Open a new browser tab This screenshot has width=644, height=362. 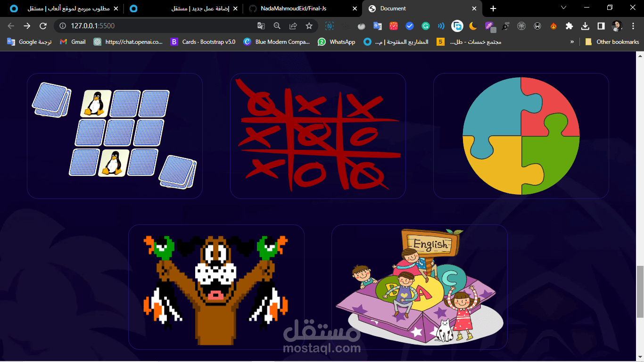[x=493, y=8]
